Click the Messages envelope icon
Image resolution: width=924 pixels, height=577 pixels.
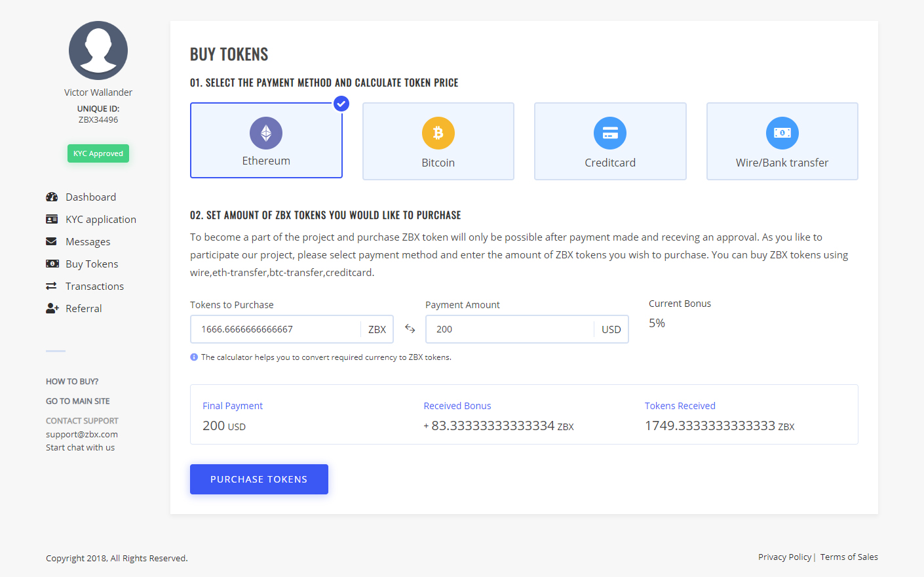(x=51, y=241)
